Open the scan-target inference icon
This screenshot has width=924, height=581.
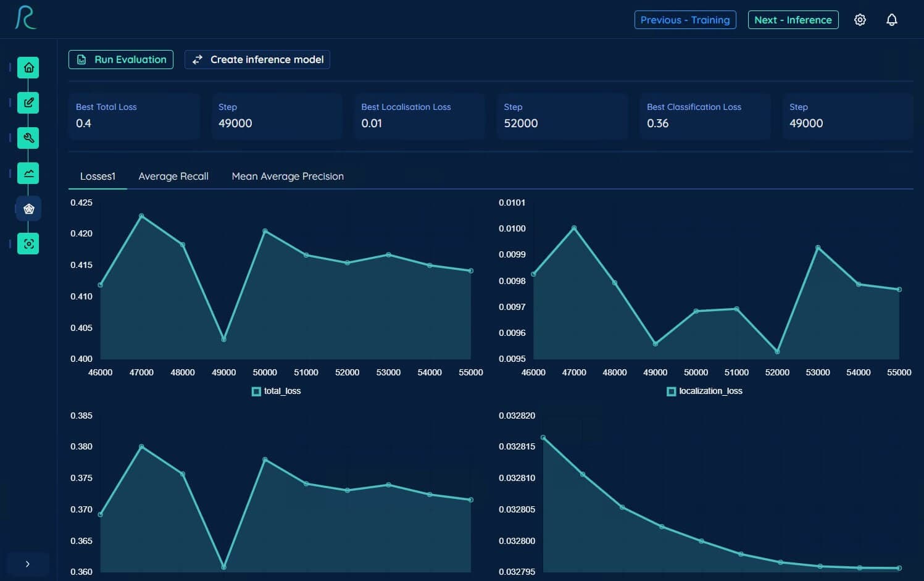click(28, 244)
